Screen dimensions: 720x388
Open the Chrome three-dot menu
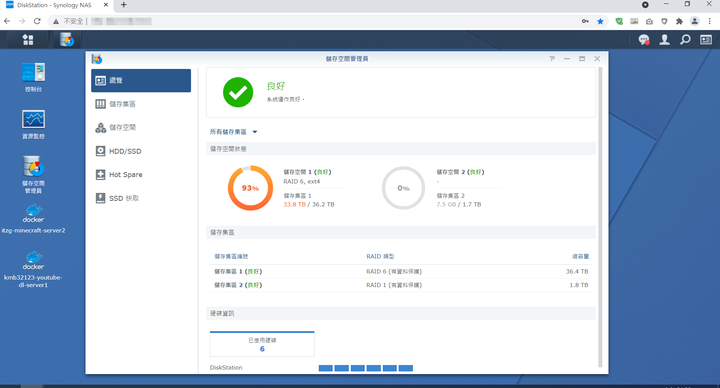pos(710,21)
